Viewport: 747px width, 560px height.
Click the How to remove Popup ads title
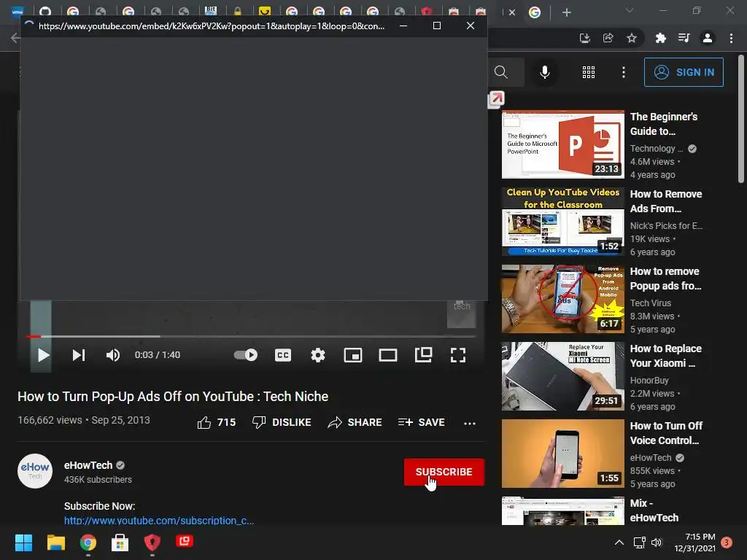point(665,279)
